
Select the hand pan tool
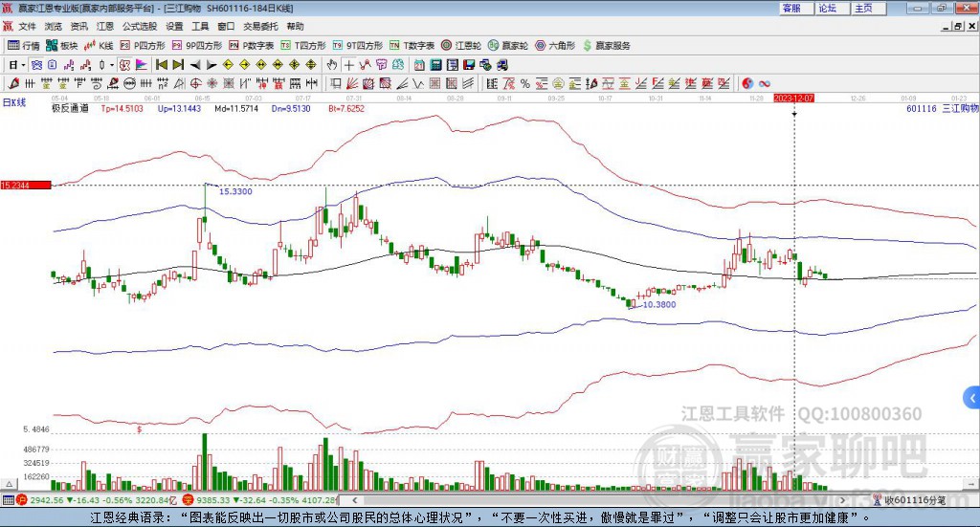pos(332,65)
